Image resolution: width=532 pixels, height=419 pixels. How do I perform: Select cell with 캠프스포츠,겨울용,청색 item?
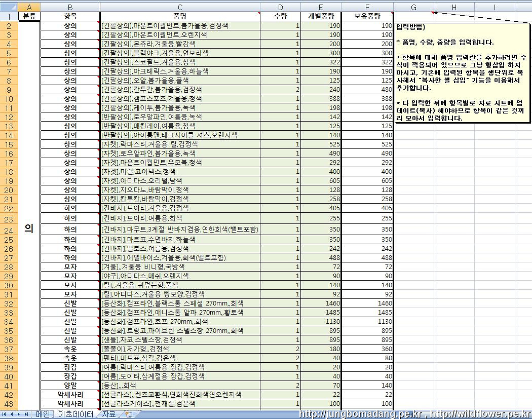pos(180,99)
